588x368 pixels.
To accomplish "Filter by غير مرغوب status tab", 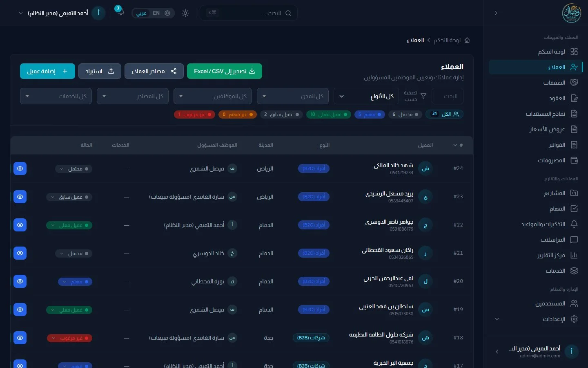I will [x=194, y=114].
